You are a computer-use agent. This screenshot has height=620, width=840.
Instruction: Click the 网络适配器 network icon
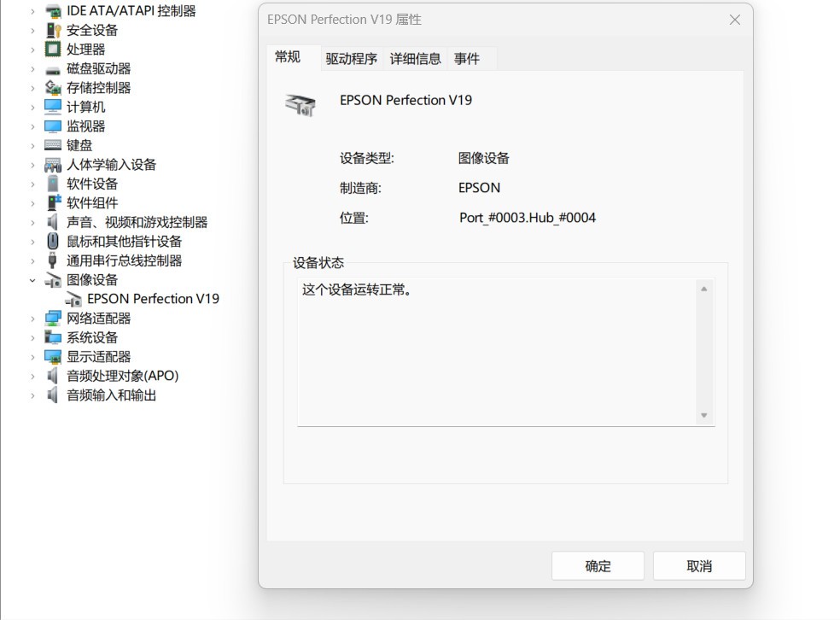click(x=53, y=319)
